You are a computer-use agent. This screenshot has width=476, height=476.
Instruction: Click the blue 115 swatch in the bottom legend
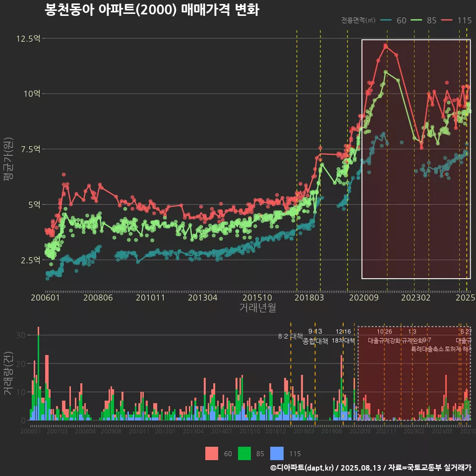coord(277,454)
